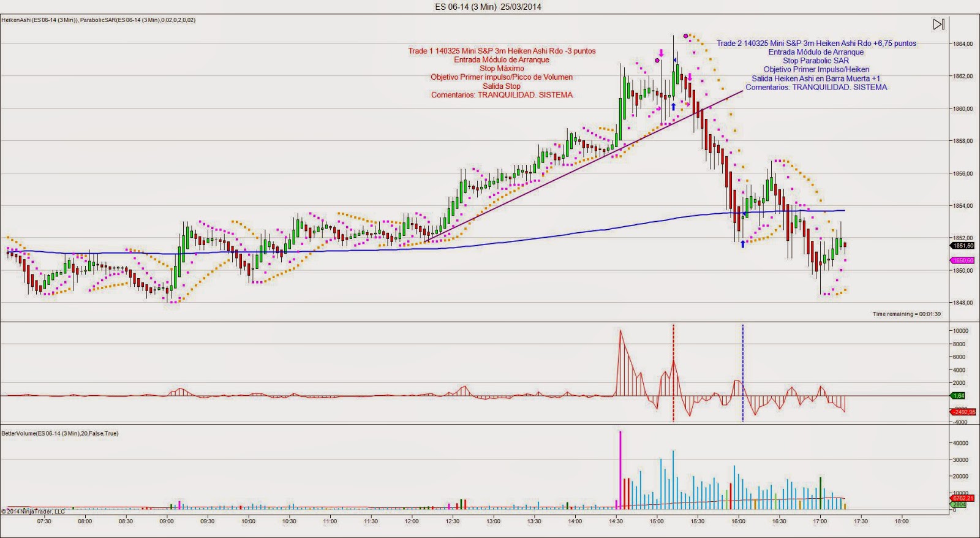Screen dimensions: 980x538
Task: Select the BetterVolume indicator label
Action: point(59,433)
